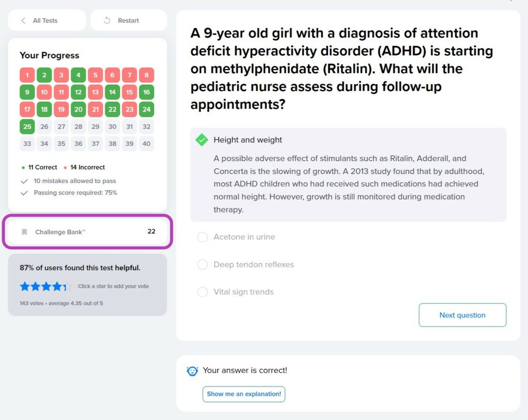Click the checkmark before "Passing score required: 75%"

click(x=24, y=192)
